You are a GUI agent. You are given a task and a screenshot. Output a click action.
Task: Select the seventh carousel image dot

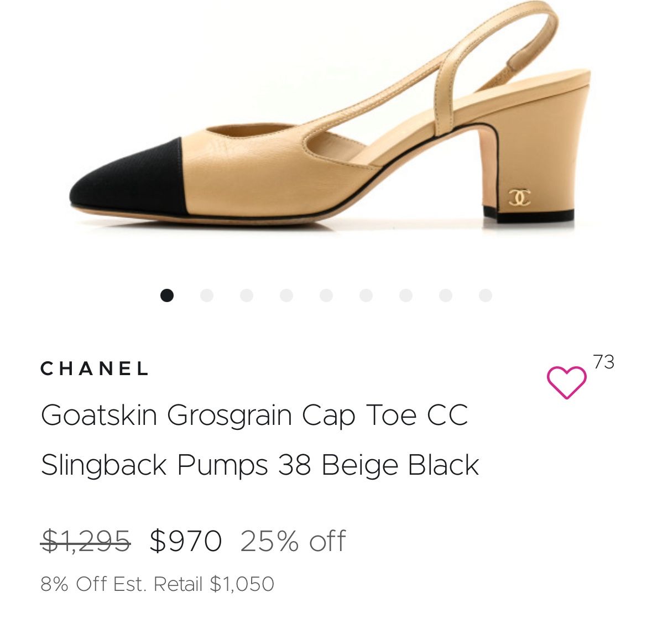[406, 295]
